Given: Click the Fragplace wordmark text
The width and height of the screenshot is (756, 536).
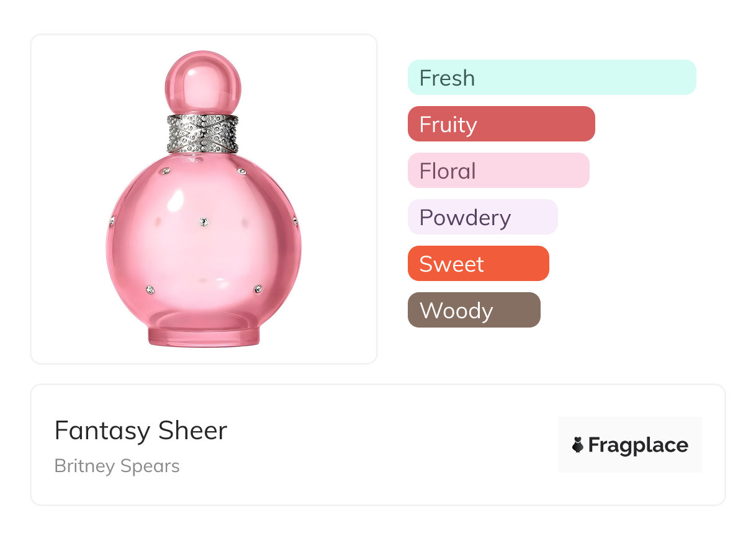Looking at the screenshot, I should coord(637,445).
